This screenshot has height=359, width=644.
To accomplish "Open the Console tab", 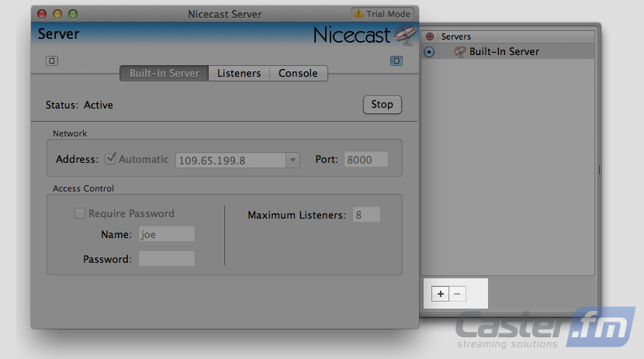I will (x=298, y=74).
